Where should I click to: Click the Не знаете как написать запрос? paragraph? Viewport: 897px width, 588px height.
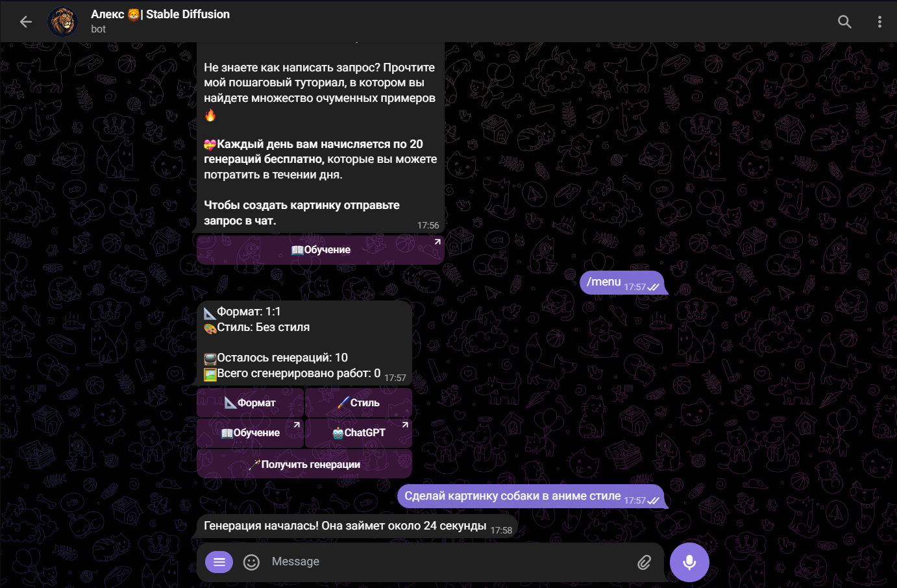tap(320, 91)
